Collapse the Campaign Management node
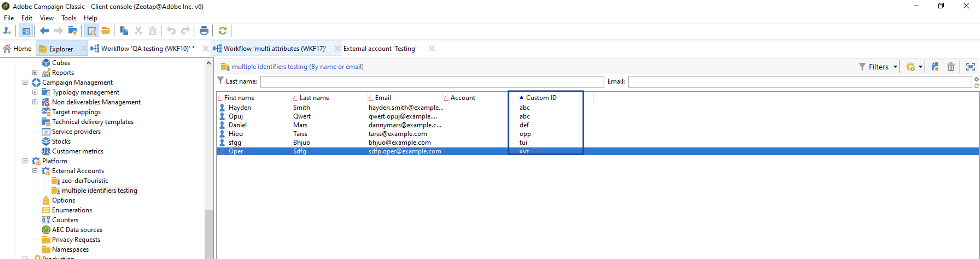 point(25,82)
